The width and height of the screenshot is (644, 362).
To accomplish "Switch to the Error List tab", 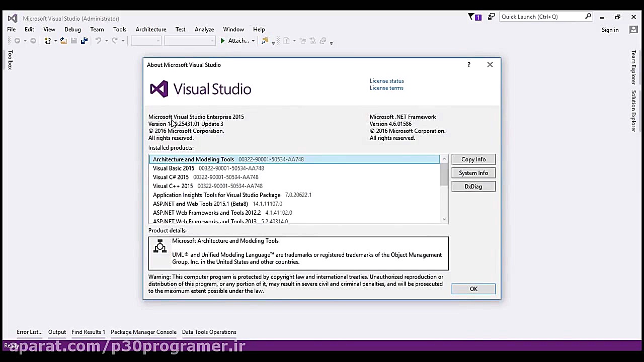I will 30,332.
